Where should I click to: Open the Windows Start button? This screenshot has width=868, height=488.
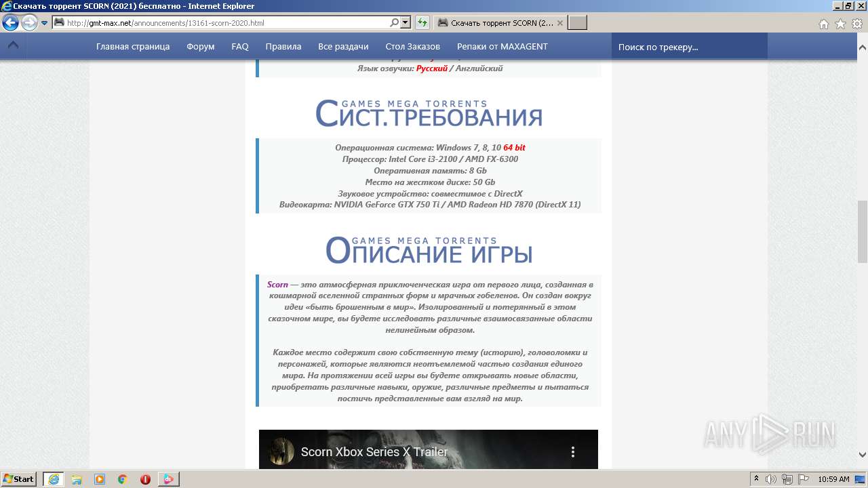coord(19,479)
